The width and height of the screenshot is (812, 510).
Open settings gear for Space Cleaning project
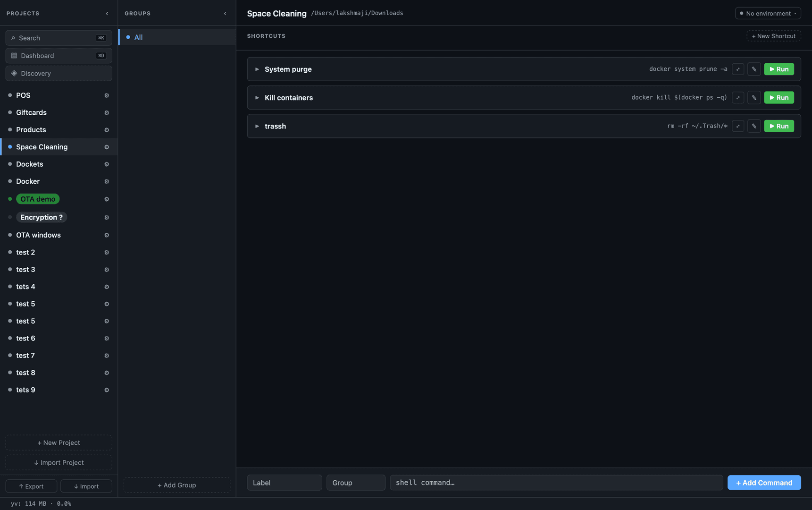point(107,147)
